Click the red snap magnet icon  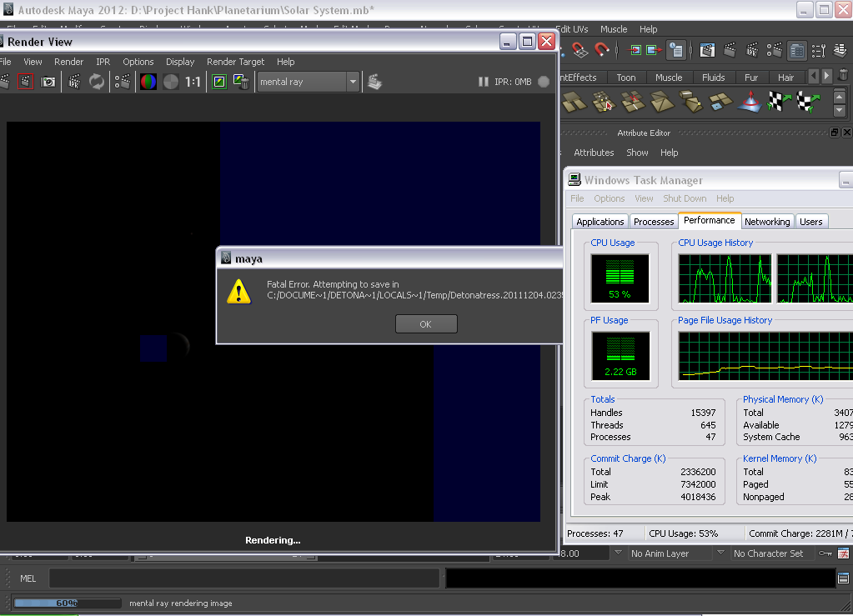(x=601, y=51)
